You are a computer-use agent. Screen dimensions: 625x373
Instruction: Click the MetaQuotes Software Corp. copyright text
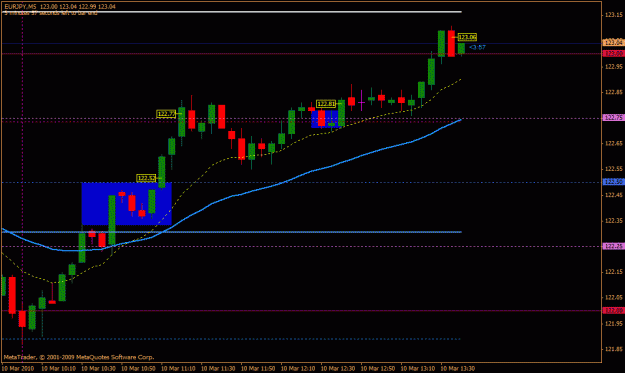click(79, 357)
